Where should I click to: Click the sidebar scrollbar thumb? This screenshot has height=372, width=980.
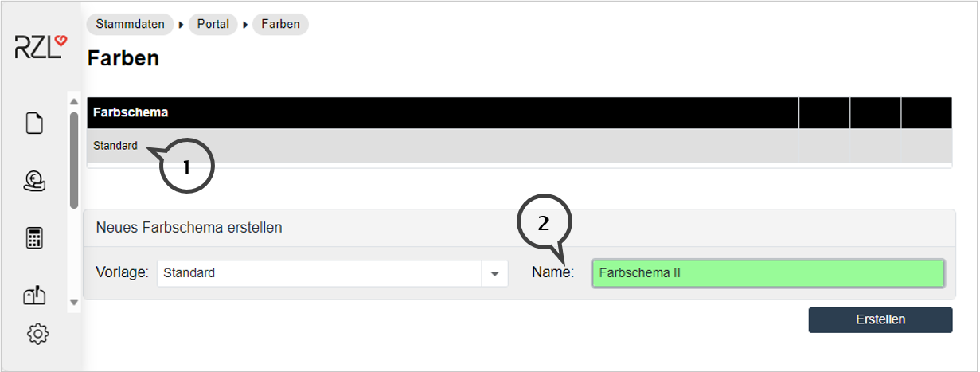pos(74,159)
